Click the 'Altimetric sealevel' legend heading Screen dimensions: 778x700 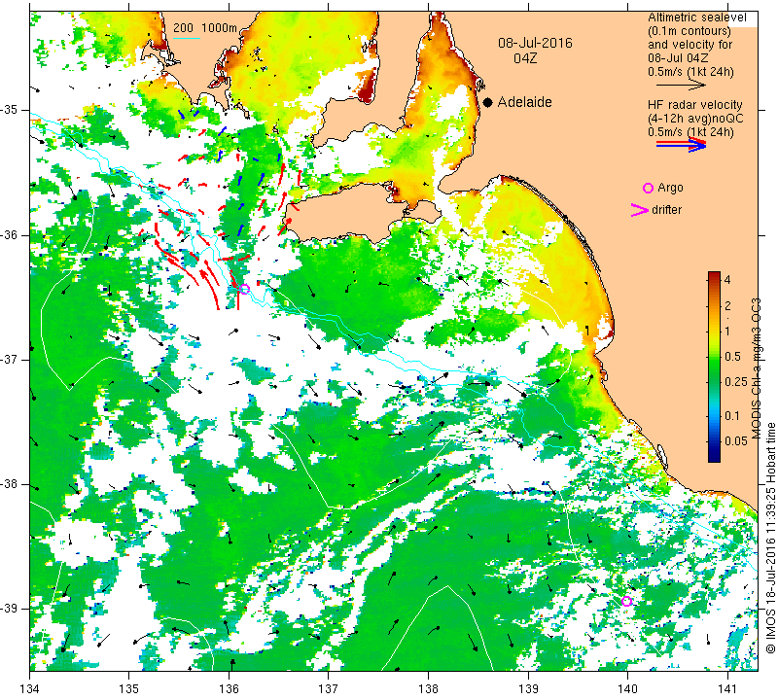(x=696, y=17)
